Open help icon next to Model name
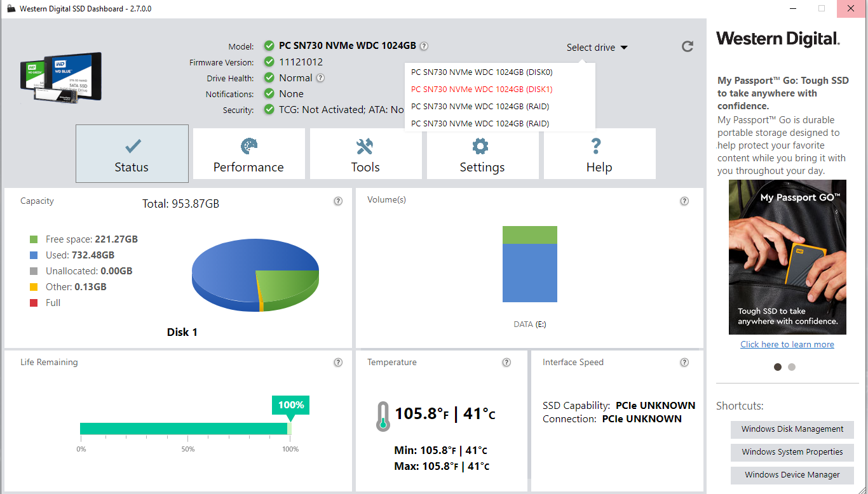This screenshot has height=494, width=868. (424, 46)
